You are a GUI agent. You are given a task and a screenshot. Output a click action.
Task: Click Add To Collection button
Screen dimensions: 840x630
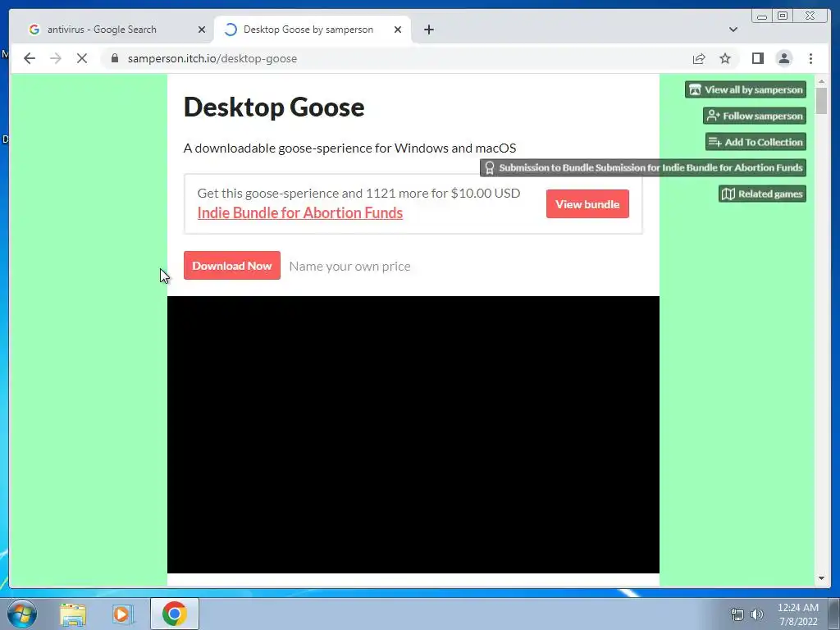pyautogui.click(x=756, y=142)
